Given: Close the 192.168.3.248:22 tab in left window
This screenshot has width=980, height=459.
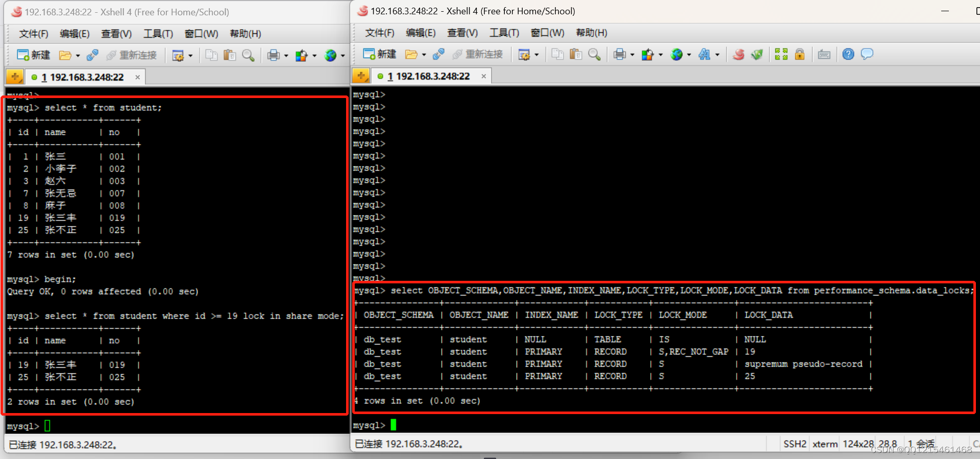Looking at the screenshot, I should [137, 77].
